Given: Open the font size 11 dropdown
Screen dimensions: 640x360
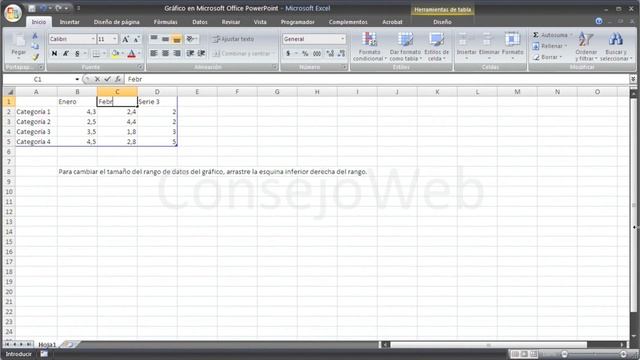Looking at the screenshot, I should 115,39.
